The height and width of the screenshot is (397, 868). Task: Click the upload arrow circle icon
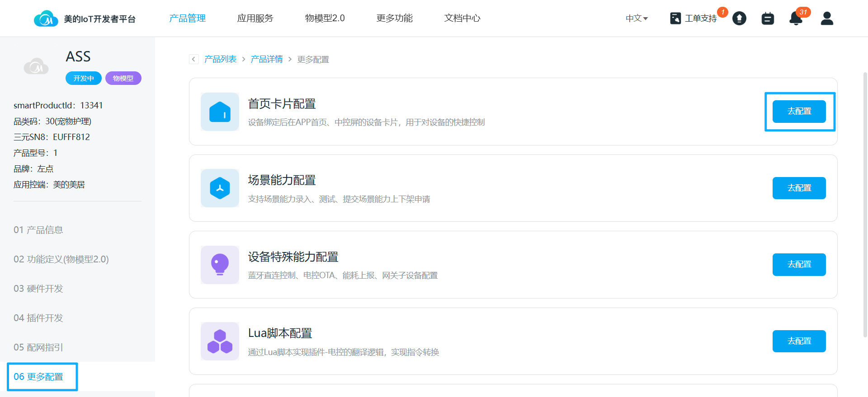(739, 19)
